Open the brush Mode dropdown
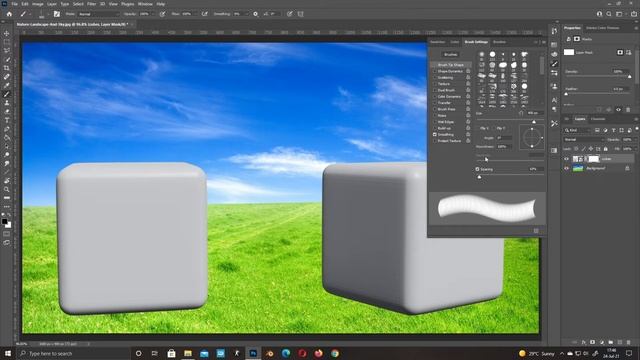 coord(99,14)
